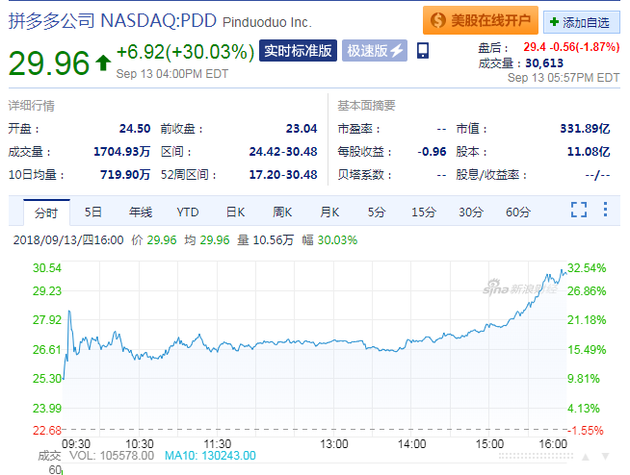Click the 10-day average volume 719.90万
This screenshot has width=630, height=475.
(x=125, y=175)
